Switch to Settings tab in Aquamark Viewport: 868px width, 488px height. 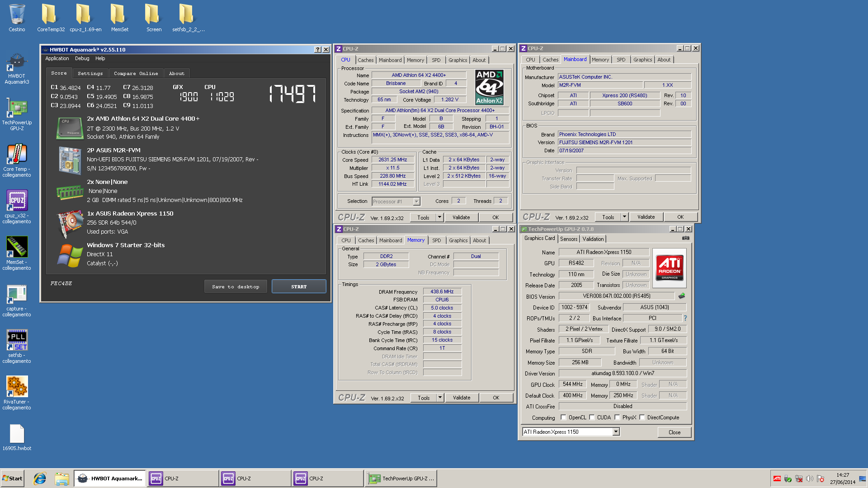pos(90,73)
